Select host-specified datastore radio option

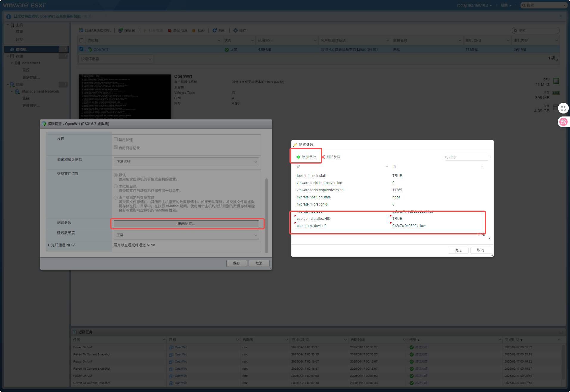tap(116, 197)
